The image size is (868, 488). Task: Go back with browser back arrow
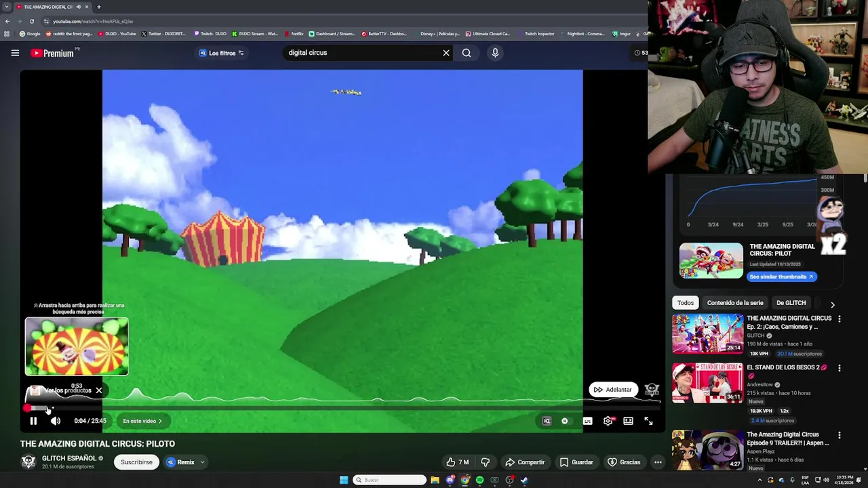(x=7, y=21)
